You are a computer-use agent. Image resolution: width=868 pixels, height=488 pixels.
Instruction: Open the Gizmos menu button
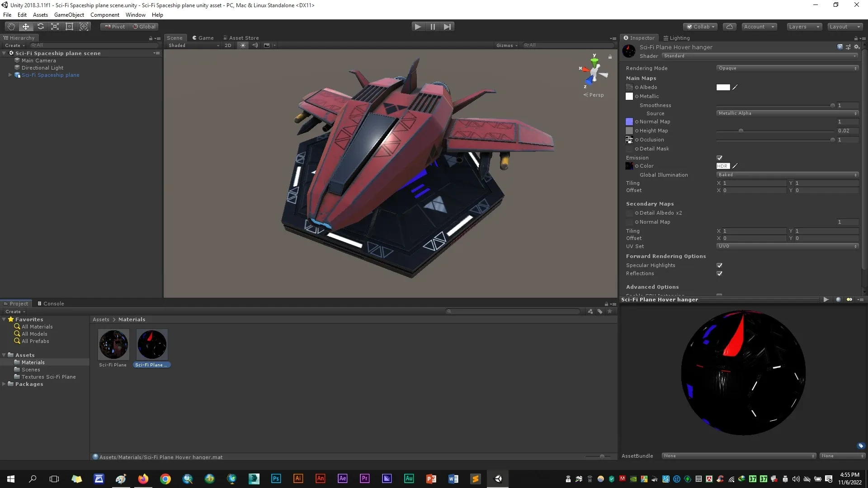tap(506, 45)
